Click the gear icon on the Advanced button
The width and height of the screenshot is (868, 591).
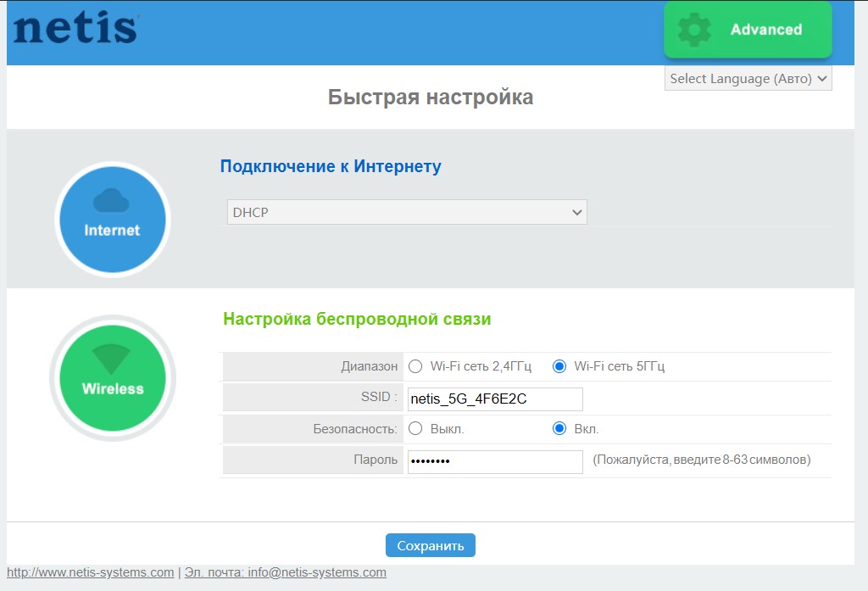[x=695, y=29]
